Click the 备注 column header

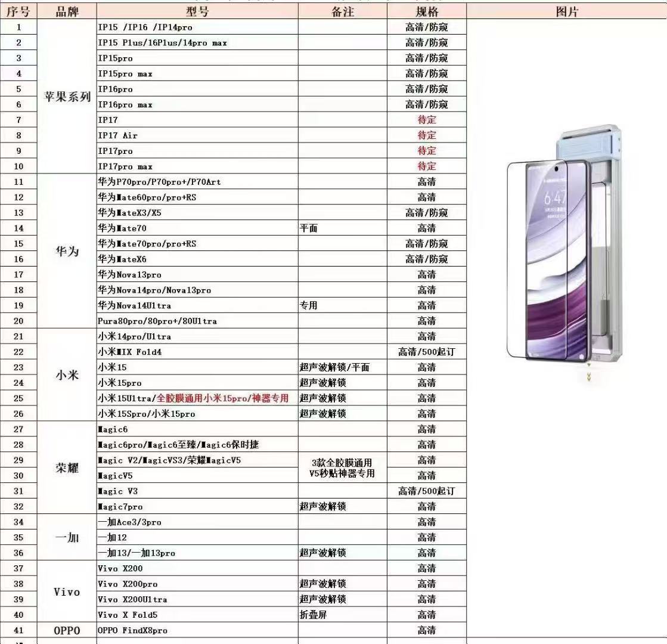click(343, 11)
